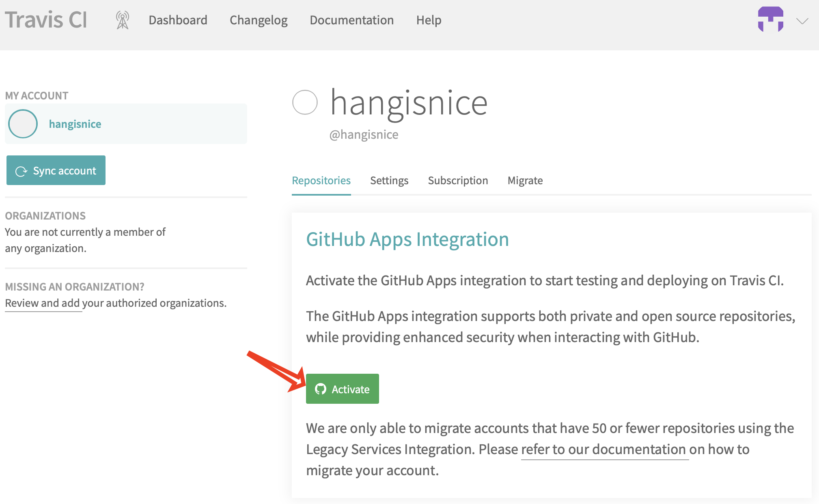Click the purple user avatar icon
Image resolution: width=819 pixels, height=504 pixels.
pos(770,19)
